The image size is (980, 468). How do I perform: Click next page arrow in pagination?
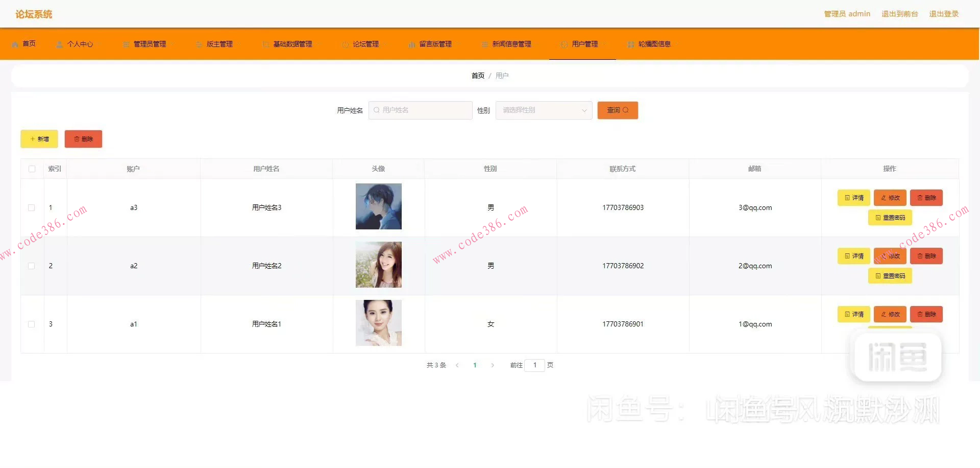tap(493, 365)
